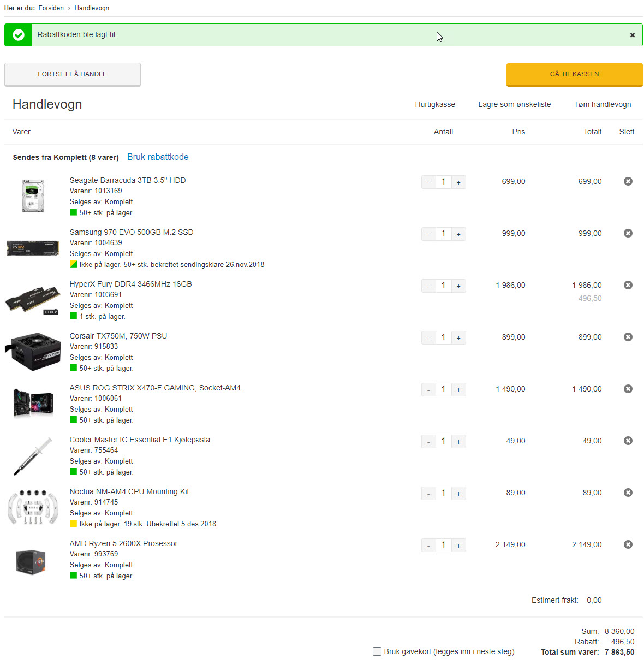Increase quantity of Noctua NM-AM4 kit

click(x=458, y=494)
